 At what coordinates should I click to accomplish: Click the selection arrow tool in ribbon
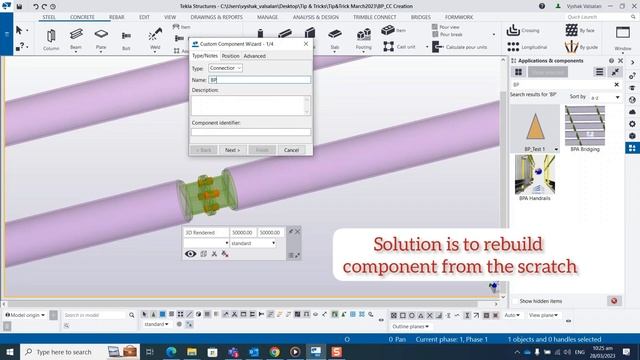(19, 30)
